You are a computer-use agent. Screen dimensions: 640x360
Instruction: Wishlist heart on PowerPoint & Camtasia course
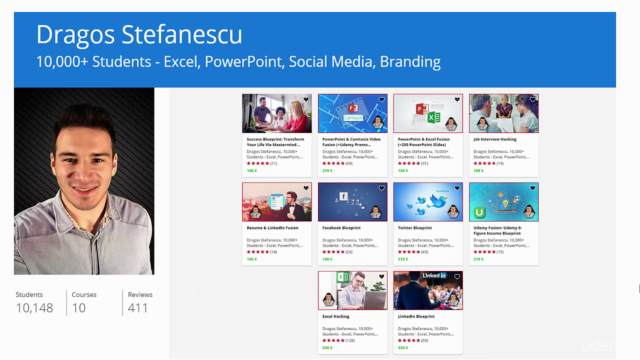click(x=382, y=99)
